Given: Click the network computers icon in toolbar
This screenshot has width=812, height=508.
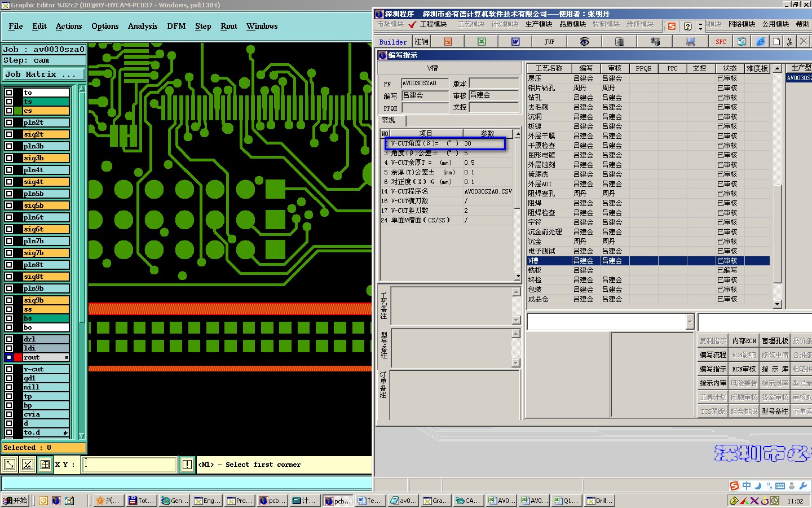Looking at the screenshot, I should [x=655, y=42].
